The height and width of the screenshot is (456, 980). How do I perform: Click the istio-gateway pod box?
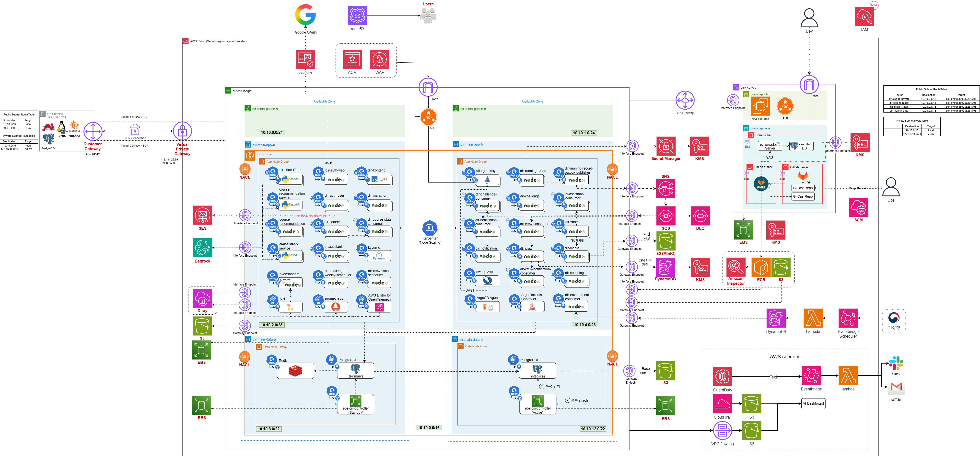487,180
